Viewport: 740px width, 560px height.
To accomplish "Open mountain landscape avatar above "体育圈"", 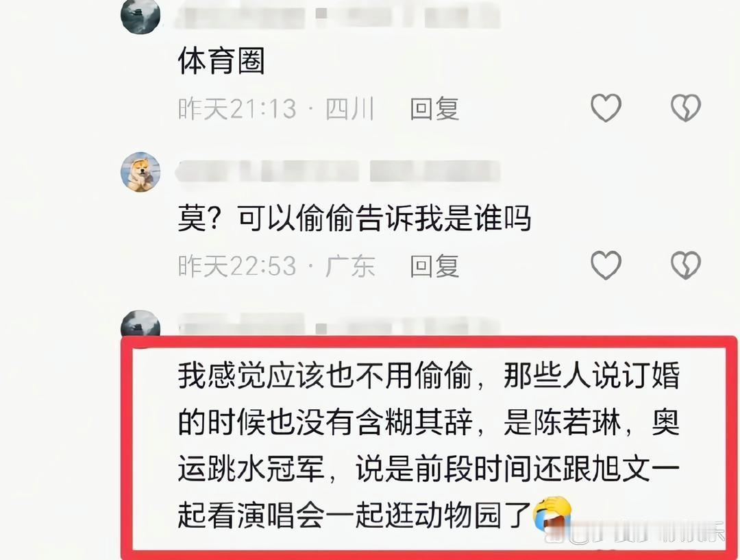I will 140,15.
